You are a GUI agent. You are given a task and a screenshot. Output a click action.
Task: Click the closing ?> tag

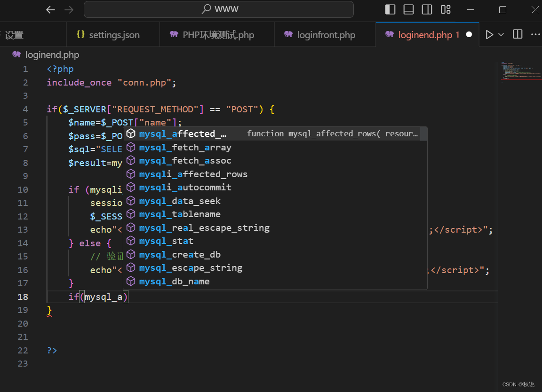(x=52, y=350)
